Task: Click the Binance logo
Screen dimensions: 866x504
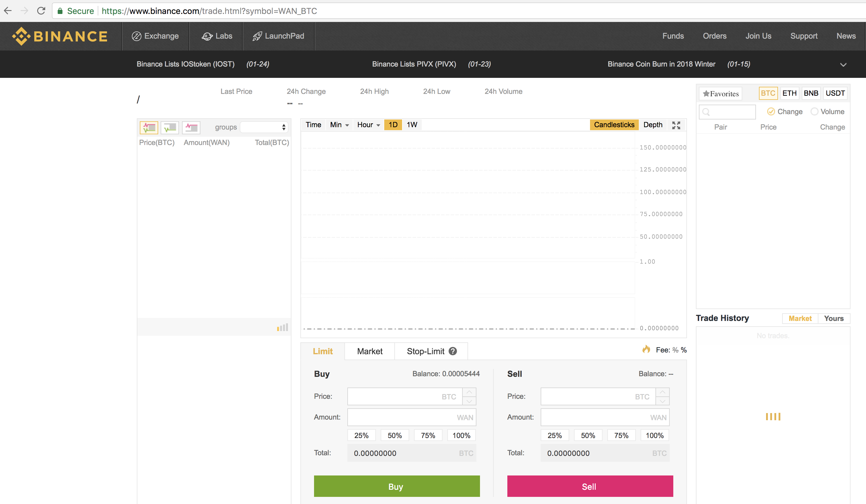Action: click(x=60, y=36)
